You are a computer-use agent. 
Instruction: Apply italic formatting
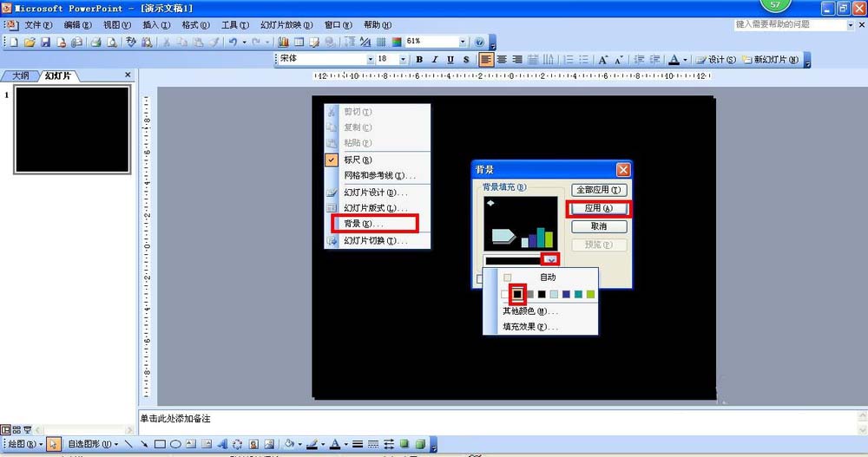435,59
